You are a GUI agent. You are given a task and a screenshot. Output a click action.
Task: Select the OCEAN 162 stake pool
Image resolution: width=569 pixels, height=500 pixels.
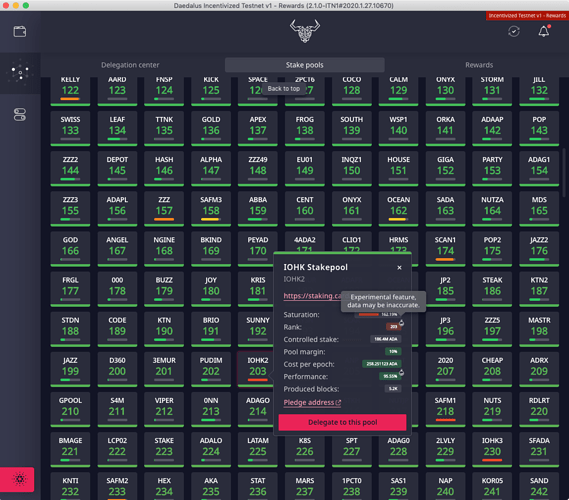click(398, 209)
